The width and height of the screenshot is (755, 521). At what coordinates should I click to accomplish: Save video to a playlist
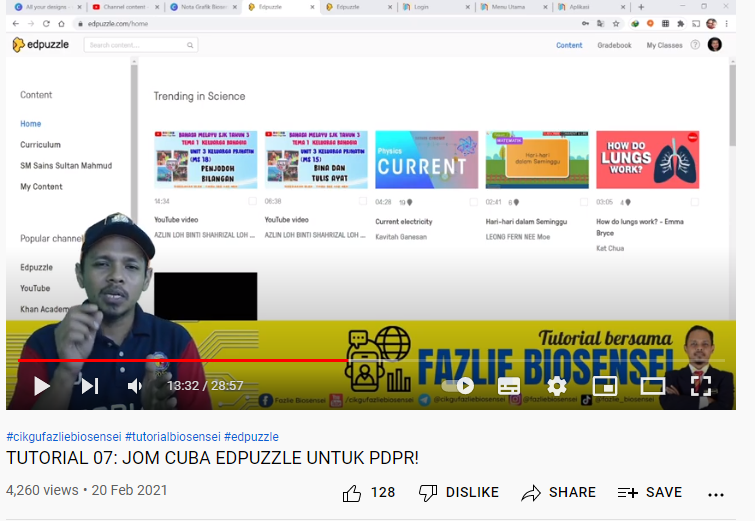[650, 492]
